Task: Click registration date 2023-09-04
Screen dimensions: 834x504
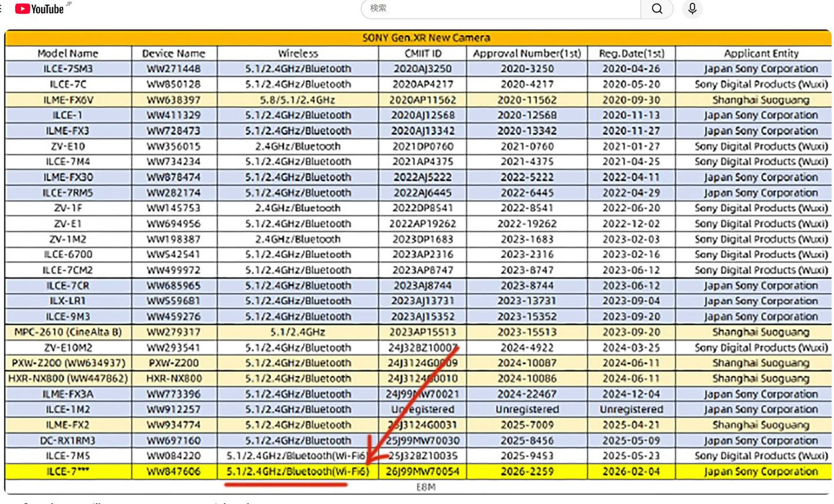Action: (x=631, y=301)
